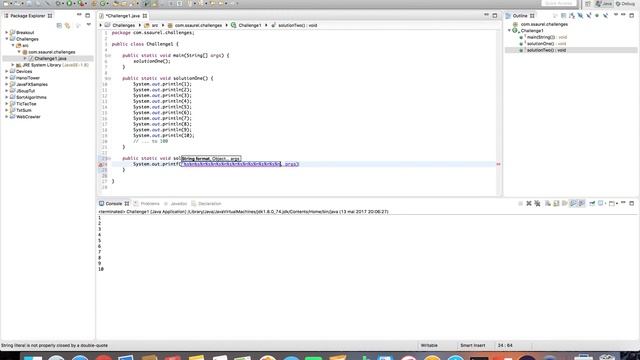This screenshot has width=640, height=360.
Task: Toggle Hide Fields in Outline toolbar
Action: pyautogui.click(x=580, y=16)
